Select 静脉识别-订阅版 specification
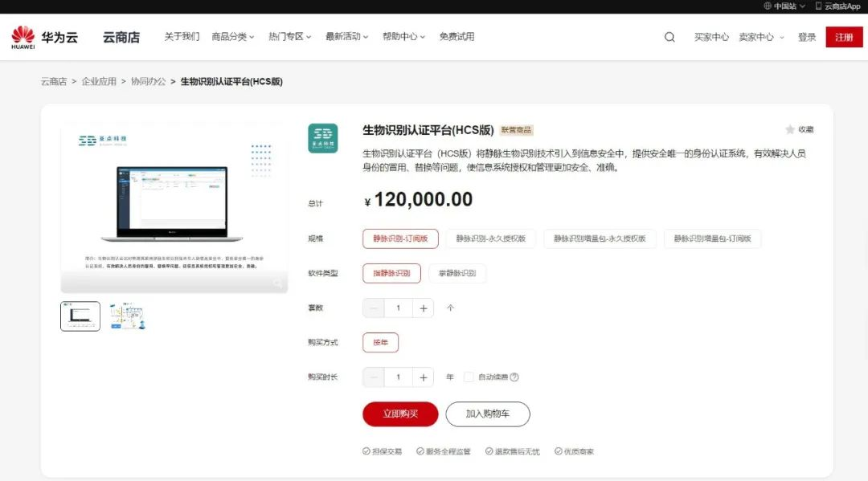868x481 pixels. coord(400,238)
